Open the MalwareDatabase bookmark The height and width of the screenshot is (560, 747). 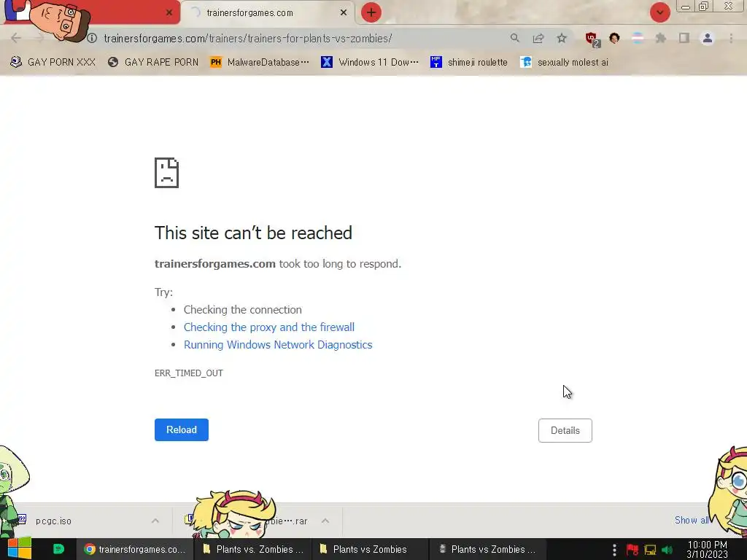(260, 63)
